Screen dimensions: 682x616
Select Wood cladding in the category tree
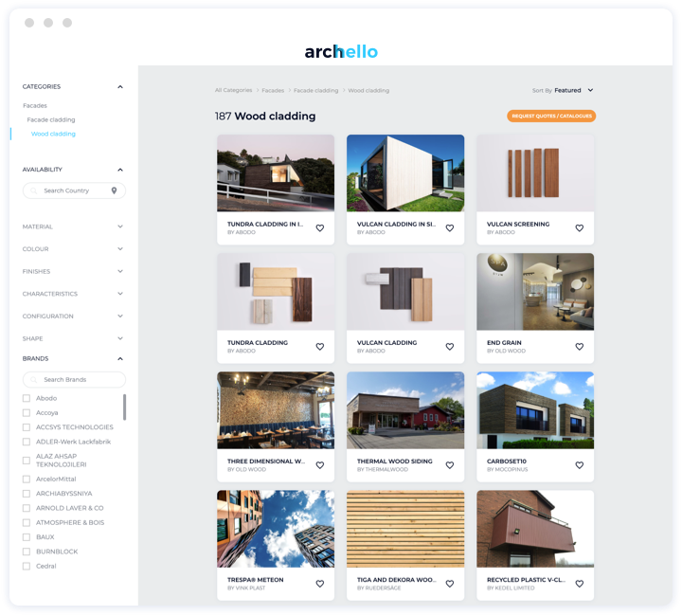point(53,134)
